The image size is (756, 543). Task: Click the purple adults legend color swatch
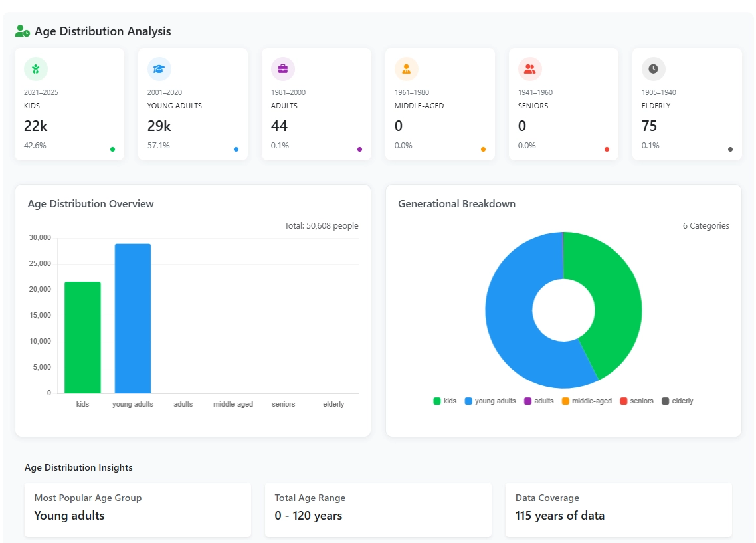528,401
